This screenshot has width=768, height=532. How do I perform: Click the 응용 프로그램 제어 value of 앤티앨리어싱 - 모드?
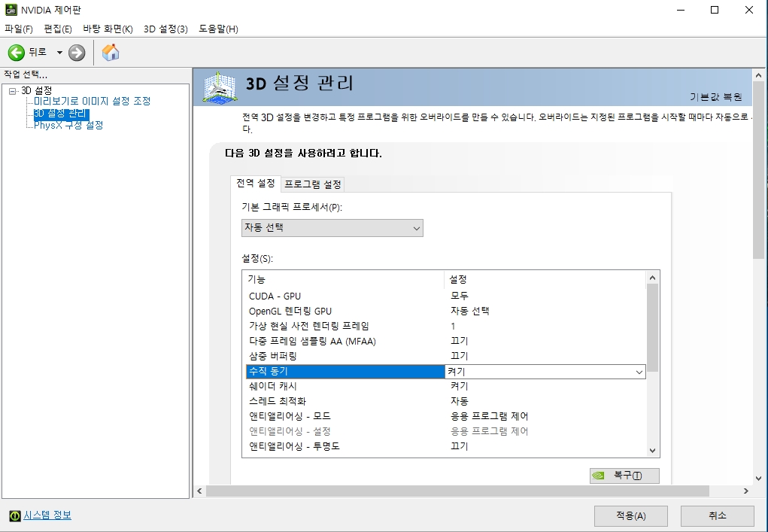click(489, 416)
